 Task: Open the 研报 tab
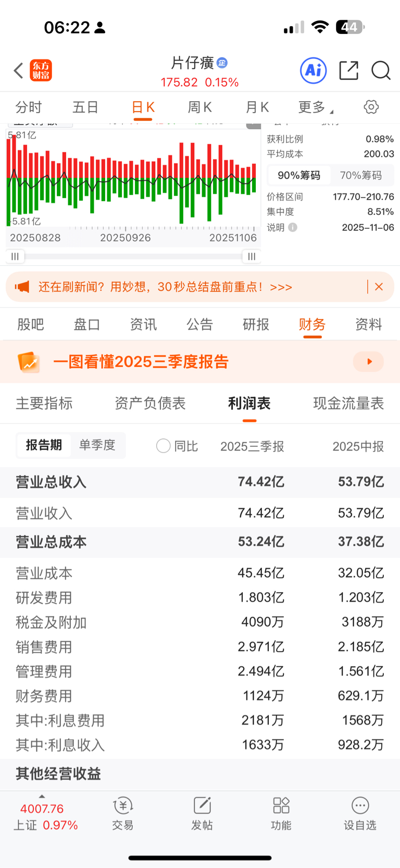(x=256, y=324)
